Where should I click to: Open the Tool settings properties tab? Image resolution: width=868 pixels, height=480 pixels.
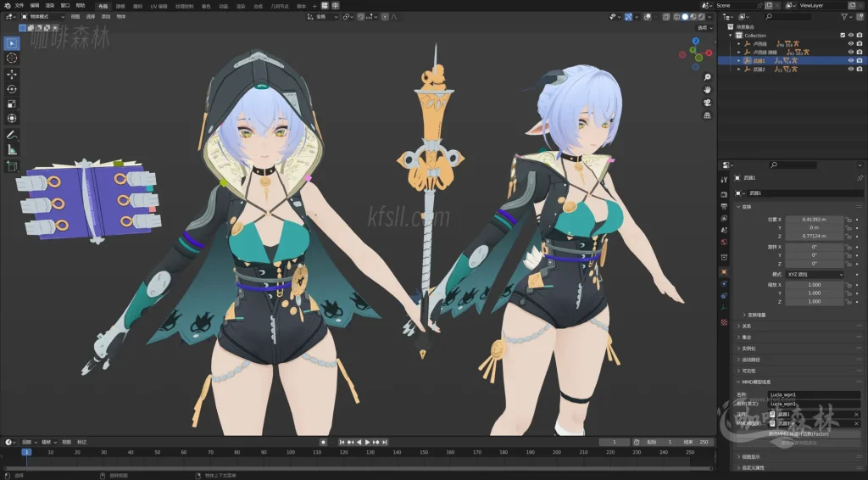(x=724, y=180)
